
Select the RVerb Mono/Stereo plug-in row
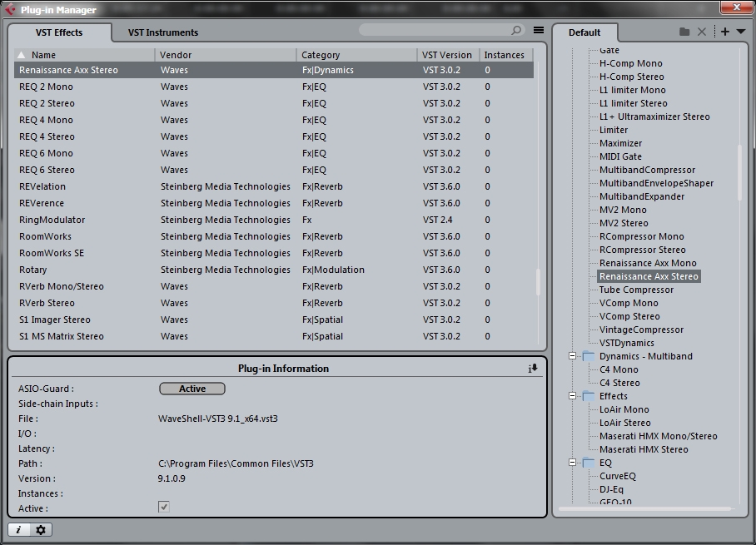(274, 286)
